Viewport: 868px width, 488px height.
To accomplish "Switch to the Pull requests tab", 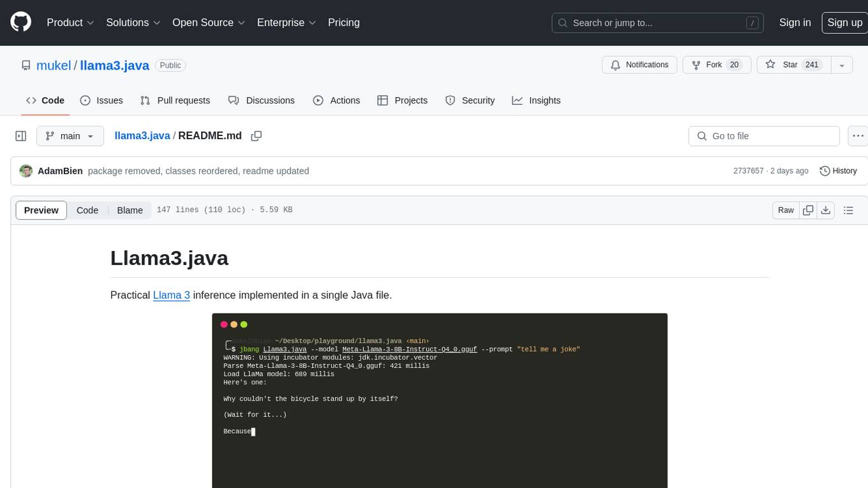I will coord(175,100).
